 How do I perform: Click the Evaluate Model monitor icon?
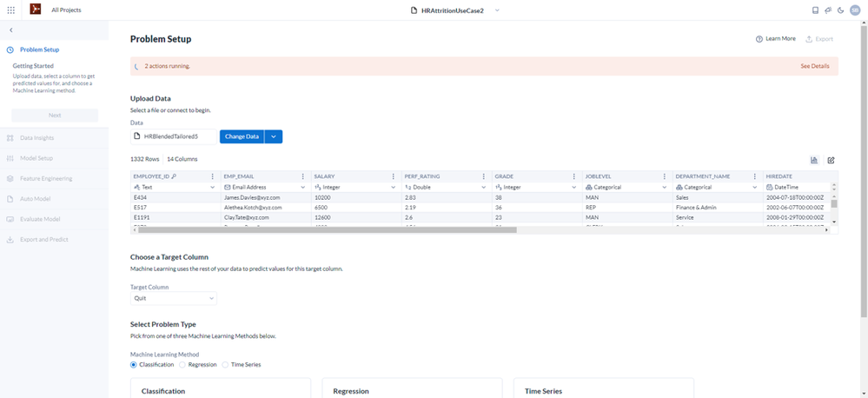click(10, 219)
